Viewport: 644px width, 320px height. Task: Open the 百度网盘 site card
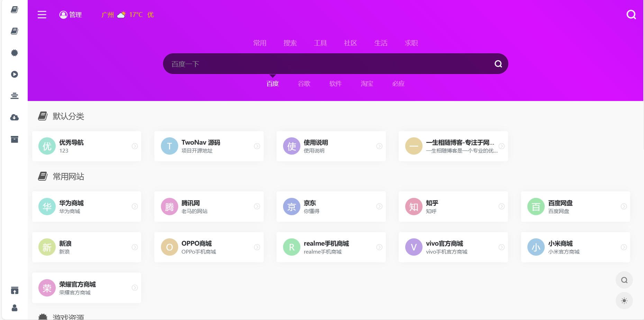(x=575, y=207)
